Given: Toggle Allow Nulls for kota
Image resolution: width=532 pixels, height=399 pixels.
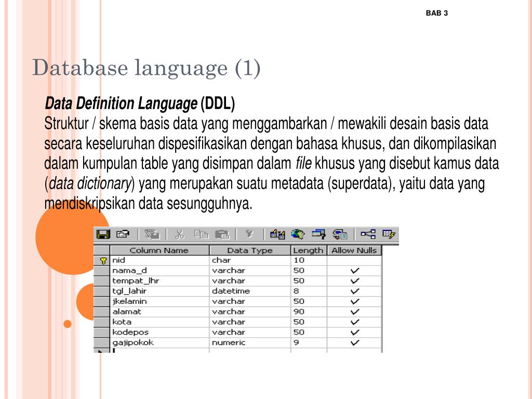Looking at the screenshot, I should point(354,322).
